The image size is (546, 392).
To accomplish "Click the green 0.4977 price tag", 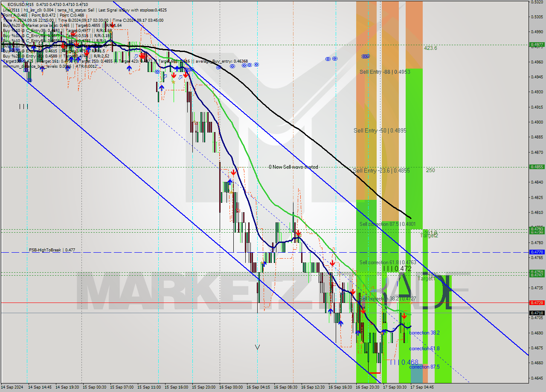I will (x=537, y=44).
